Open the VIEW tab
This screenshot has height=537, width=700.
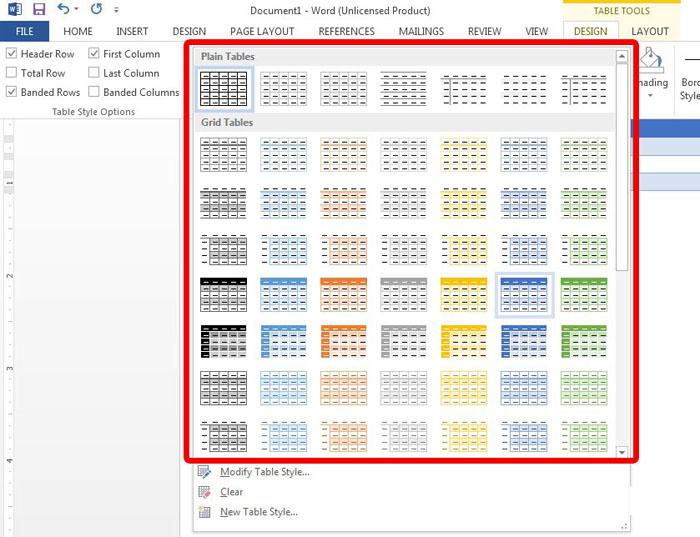click(x=536, y=31)
